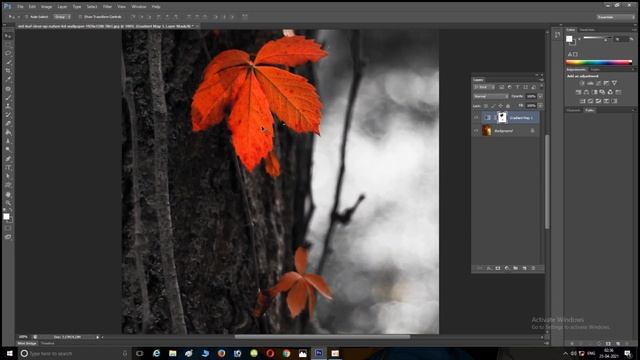This screenshot has height=360, width=640.
Task: Select the Gradient Map 1 layer mask thumbnail
Action: [x=502, y=118]
